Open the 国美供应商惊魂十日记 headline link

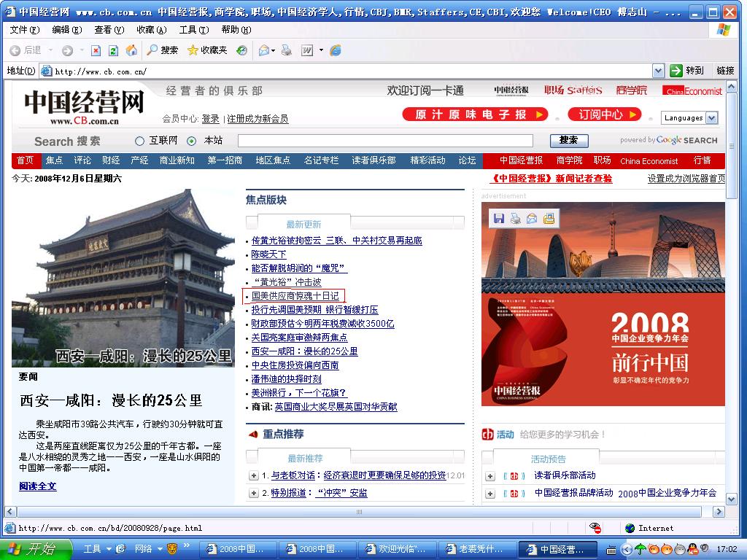click(295, 296)
